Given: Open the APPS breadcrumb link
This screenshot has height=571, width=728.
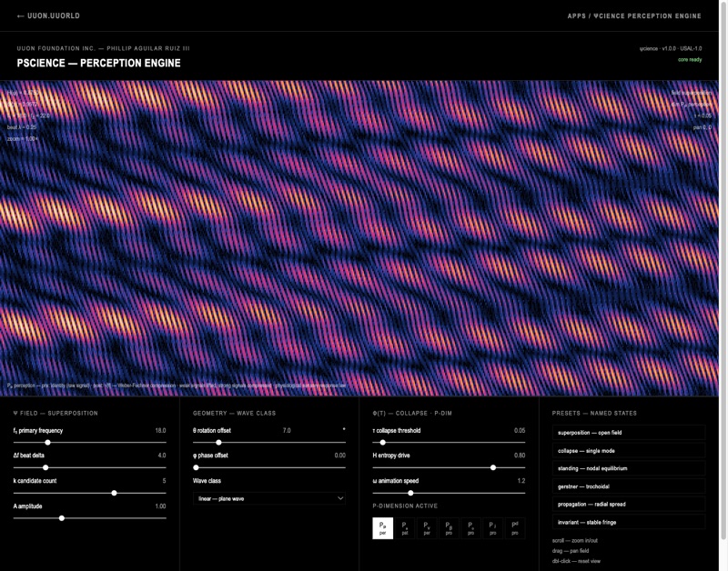Looking at the screenshot, I should (x=577, y=15).
